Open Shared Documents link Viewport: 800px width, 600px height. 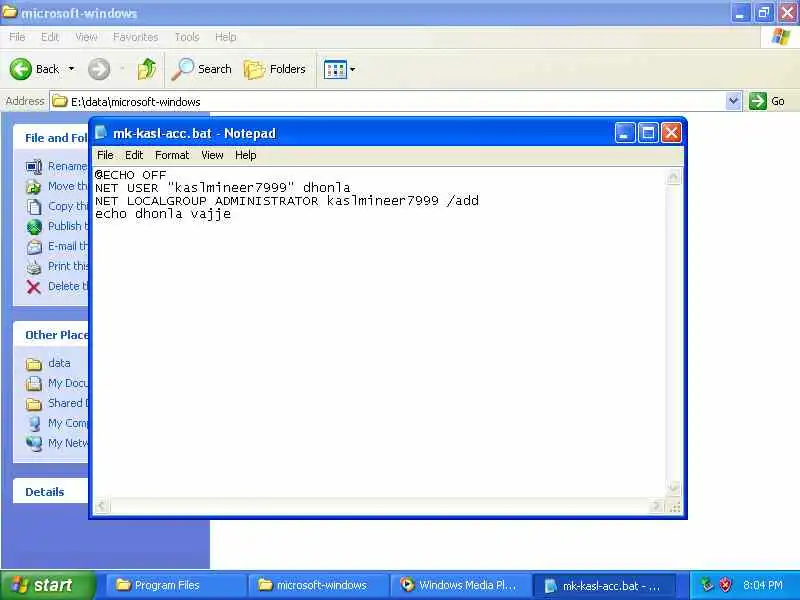[68, 403]
